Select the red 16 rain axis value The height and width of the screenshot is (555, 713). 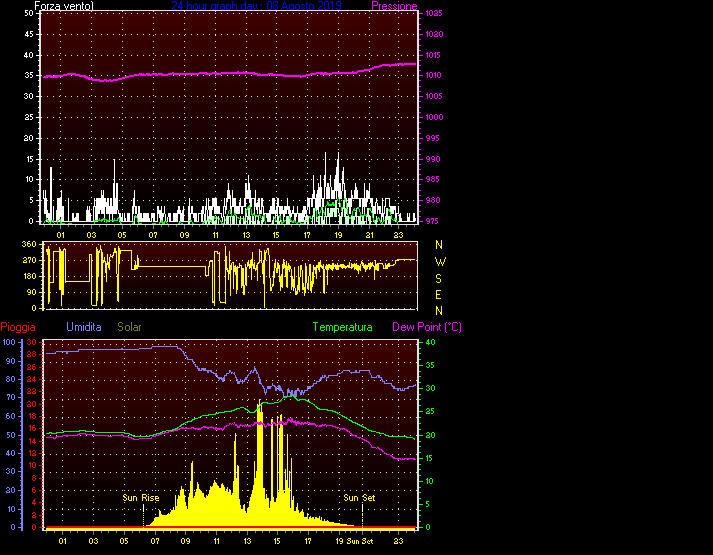(32, 429)
